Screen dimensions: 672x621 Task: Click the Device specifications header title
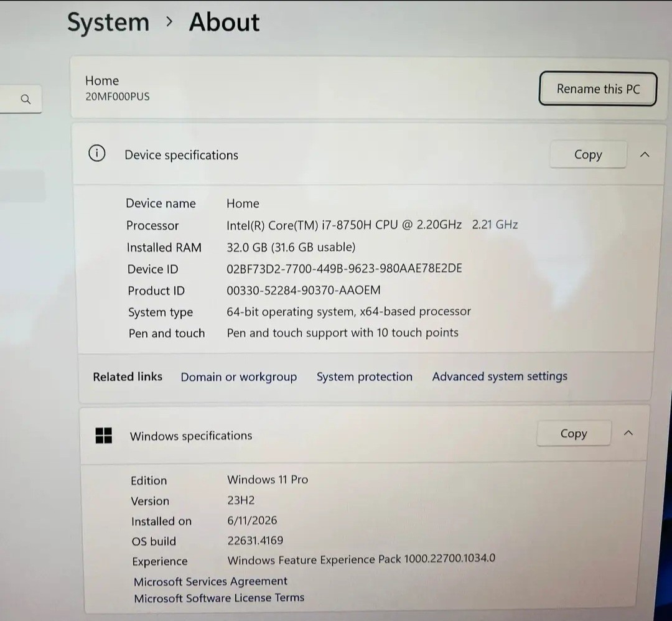point(181,155)
